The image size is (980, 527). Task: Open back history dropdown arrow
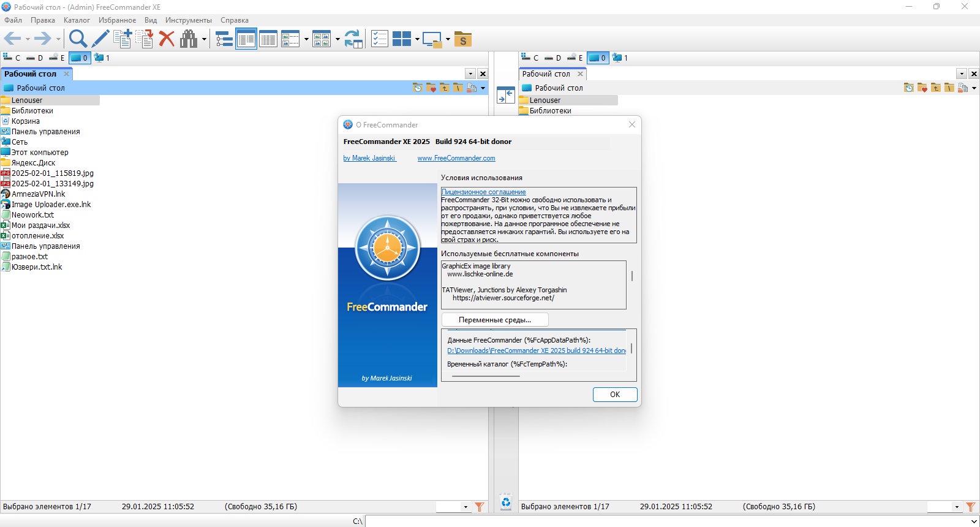(x=28, y=40)
